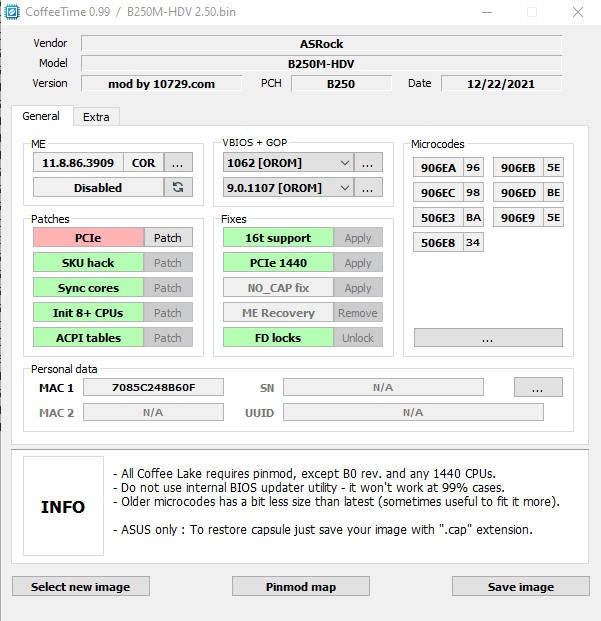Click Apply next to PCIe 1440
601x621 pixels.
358,263
